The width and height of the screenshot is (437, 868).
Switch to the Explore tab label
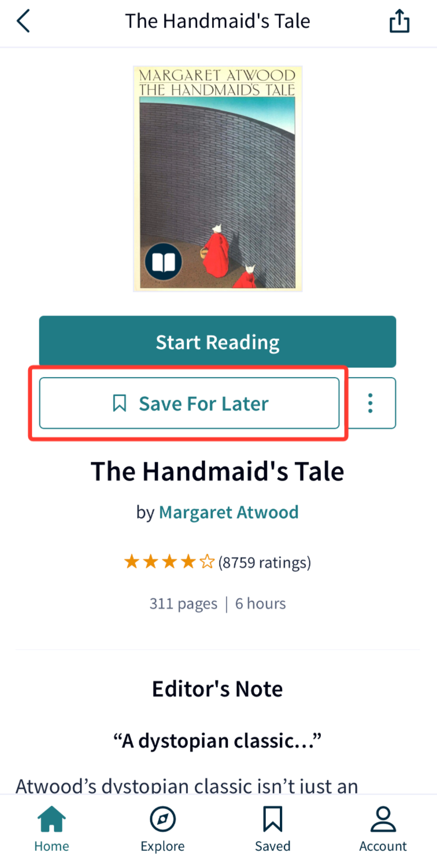click(x=163, y=846)
